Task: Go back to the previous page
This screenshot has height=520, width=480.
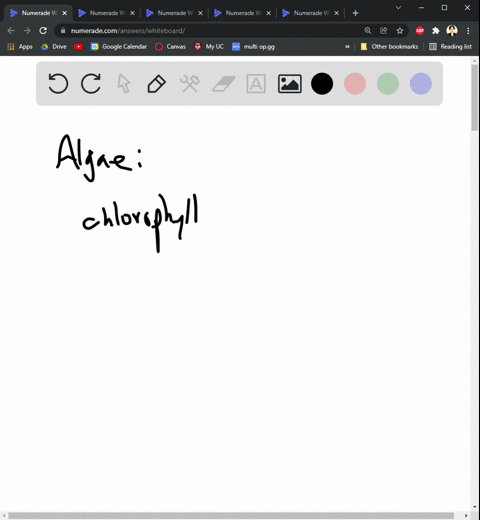Action: (11, 31)
